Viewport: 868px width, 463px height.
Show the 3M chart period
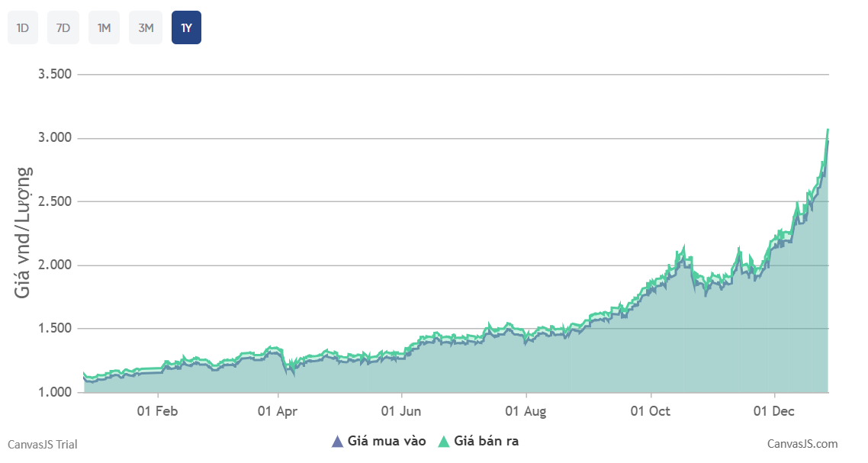click(146, 28)
